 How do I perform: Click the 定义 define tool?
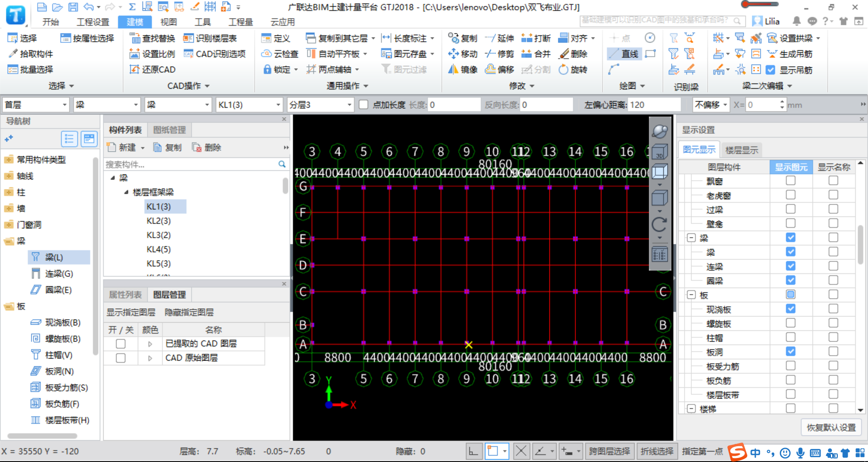[x=276, y=38]
